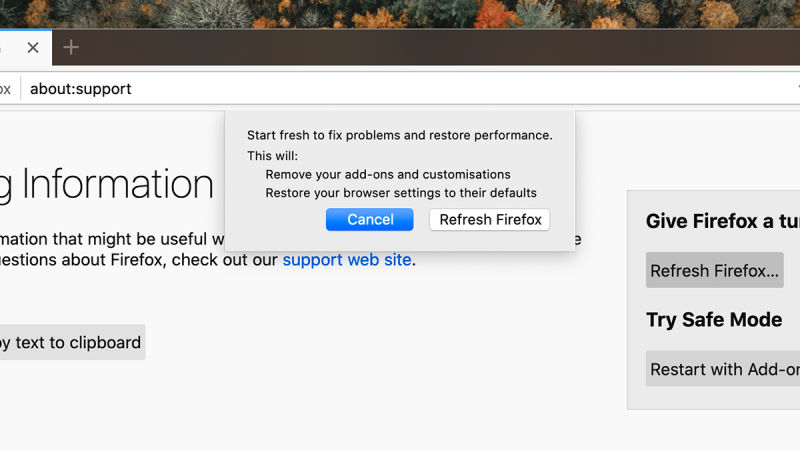Image resolution: width=800 pixels, height=450 pixels.
Task: Click the grey Refresh Firefox… sidebar button
Action: 714,270
